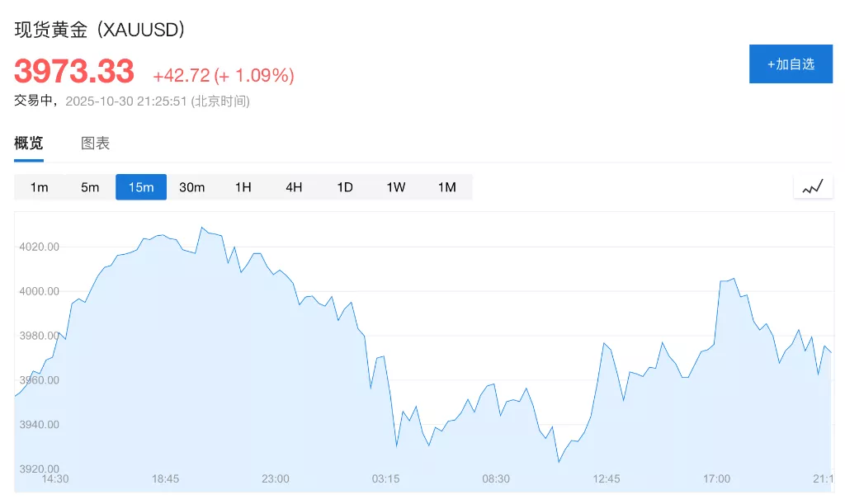
Task: Click the line chart type icon
Action: pyautogui.click(x=813, y=187)
